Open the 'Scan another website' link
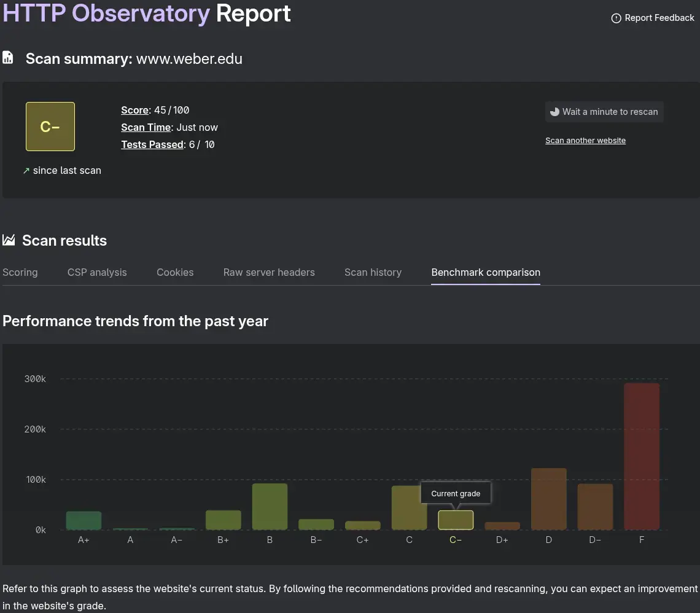The image size is (700, 613). point(585,140)
